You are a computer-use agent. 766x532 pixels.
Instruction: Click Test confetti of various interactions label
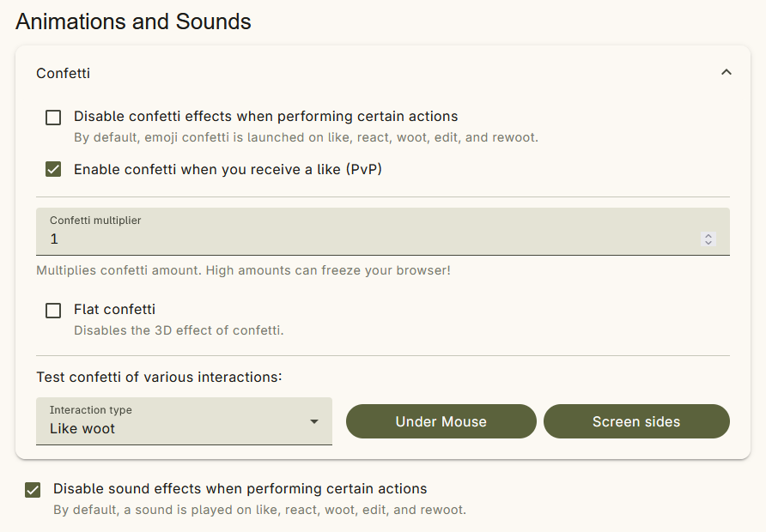click(159, 377)
